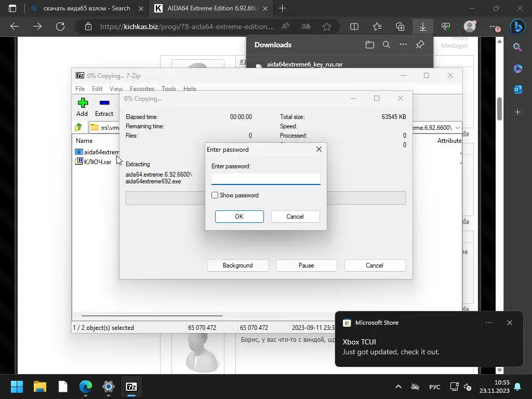Send extraction to Background
This screenshot has height=399, width=532.
click(x=238, y=265)
